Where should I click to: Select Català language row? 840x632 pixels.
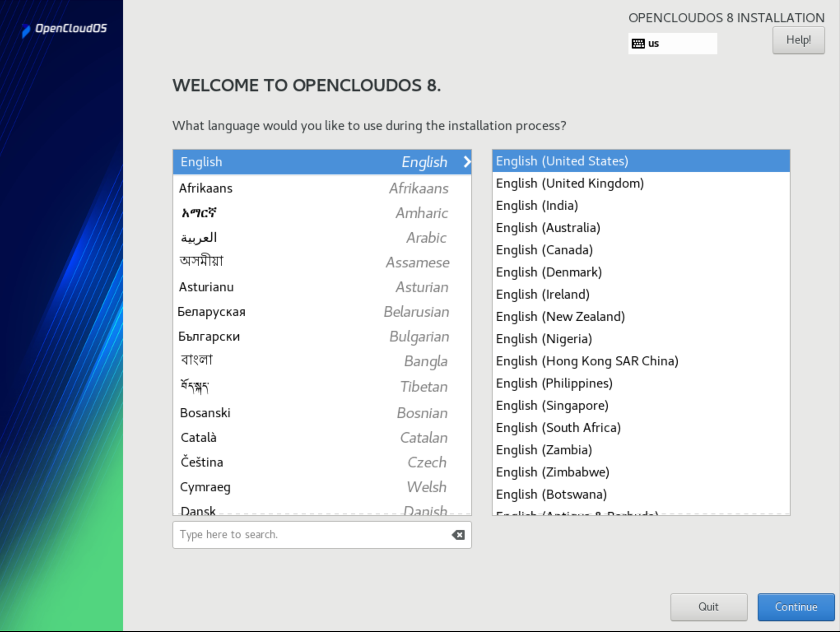[322, 437]
